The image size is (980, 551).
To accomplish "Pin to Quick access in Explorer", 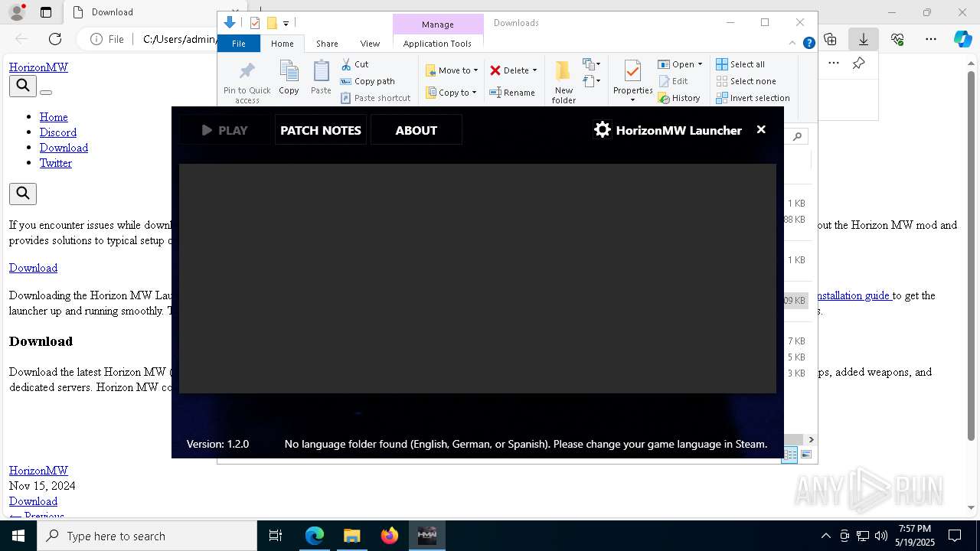I will pos(247,82).
